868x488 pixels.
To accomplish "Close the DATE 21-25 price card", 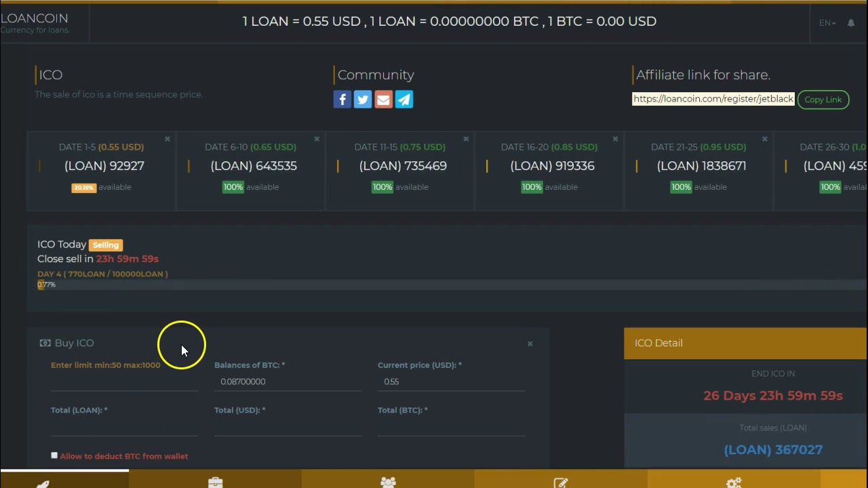I will coord(764,139).
